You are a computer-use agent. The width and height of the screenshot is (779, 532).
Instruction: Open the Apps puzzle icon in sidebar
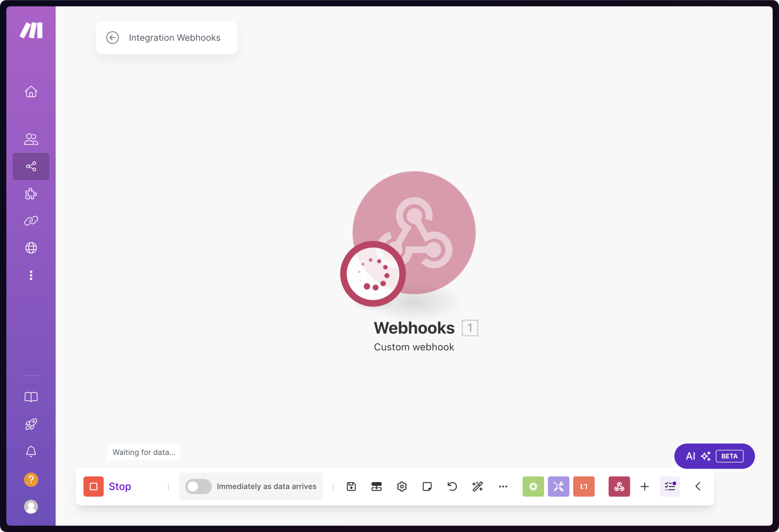[x=31, y=194]
